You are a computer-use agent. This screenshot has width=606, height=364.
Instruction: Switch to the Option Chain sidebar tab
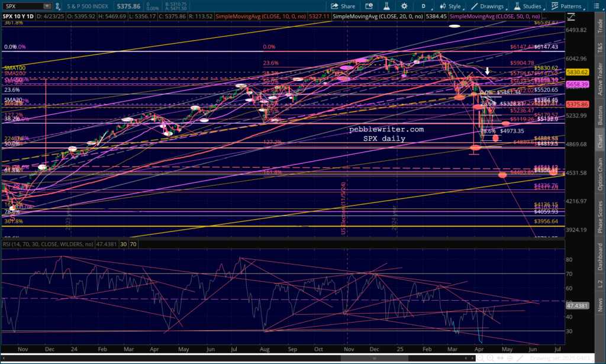(x=599, y=175)
